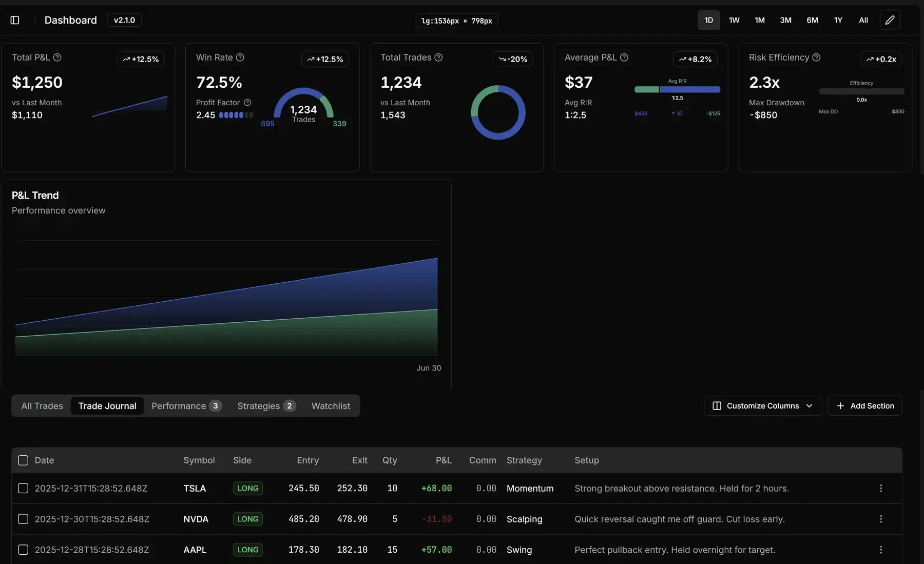Viewport: 924px width, 564px height.
Task: Switch time range to 6M
Action: pos(812,20)
